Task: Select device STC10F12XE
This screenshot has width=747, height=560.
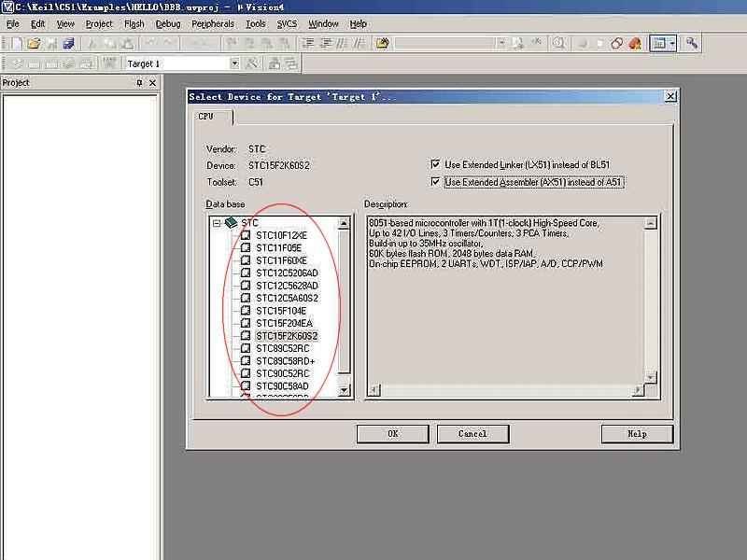Action: [282, 235]
